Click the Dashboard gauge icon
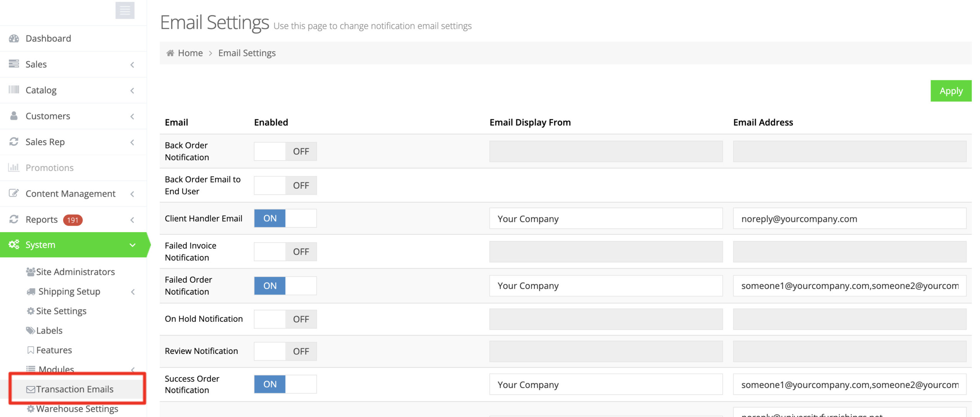Screen dimensions: 980x417 coord(14,38)
